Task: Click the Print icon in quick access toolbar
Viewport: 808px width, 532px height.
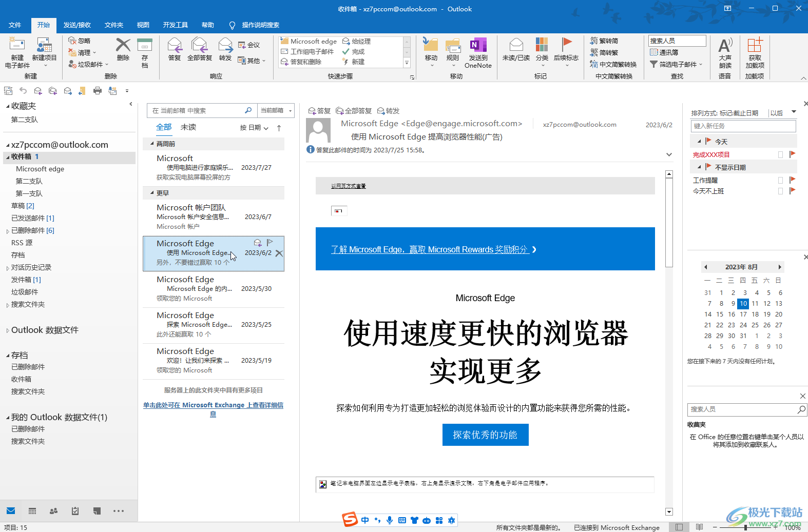Action: (98, 91)
